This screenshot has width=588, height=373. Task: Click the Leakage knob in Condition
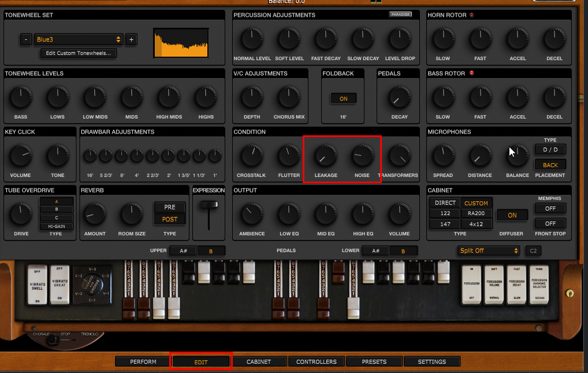click(326, 156)
